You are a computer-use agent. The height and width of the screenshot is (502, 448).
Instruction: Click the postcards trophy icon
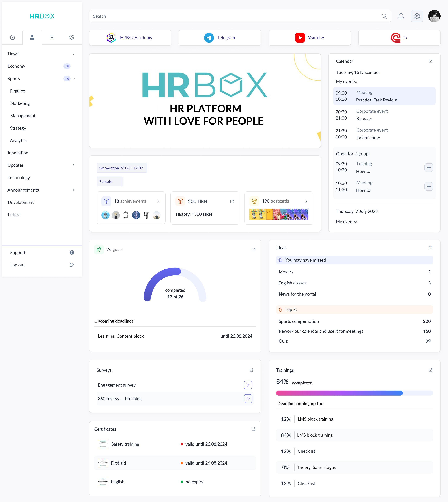254,201
